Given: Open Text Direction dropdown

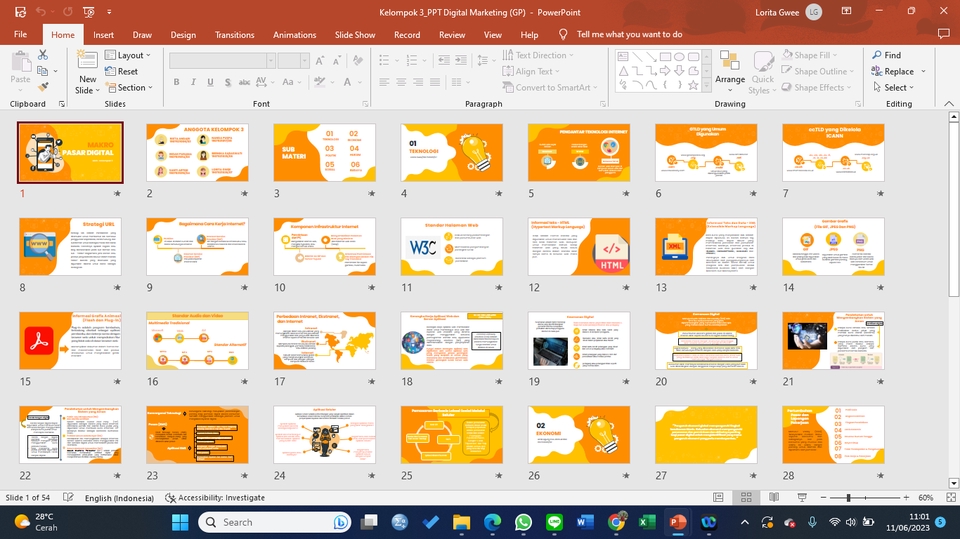Looking at the screenshot, I should [538, 55].
